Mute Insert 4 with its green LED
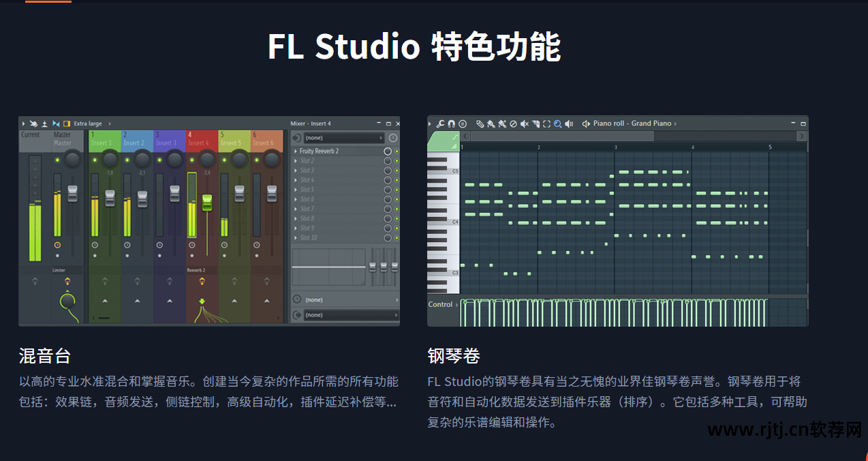The width and height of the screenshot is (868, 461). point(191,160)
